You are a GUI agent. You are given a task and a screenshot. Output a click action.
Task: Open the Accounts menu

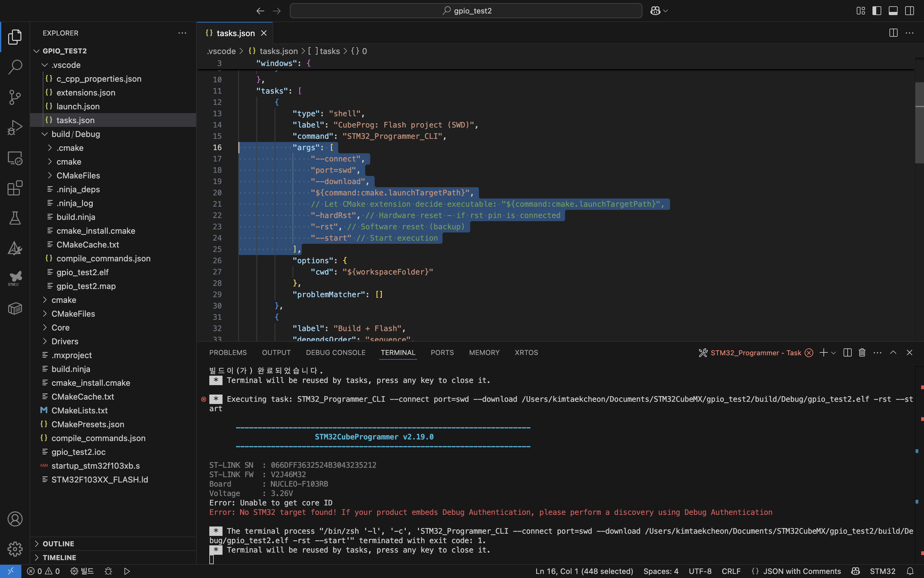pyautogui.click(x=15, y=519)
